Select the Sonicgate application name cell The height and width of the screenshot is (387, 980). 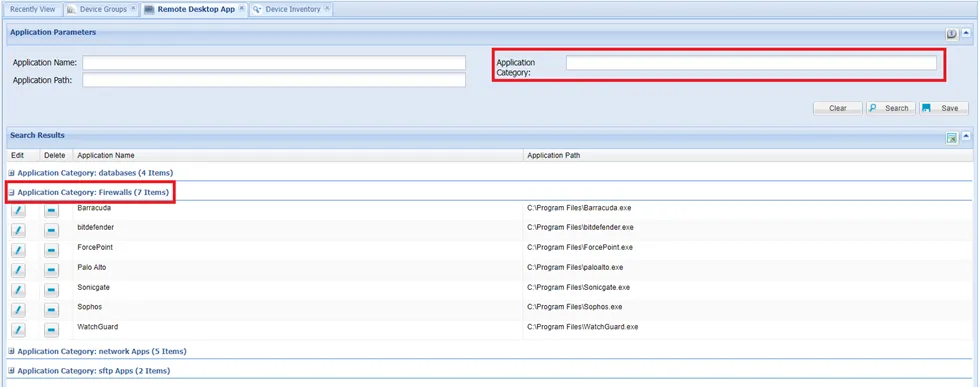(x=94, y=288)
